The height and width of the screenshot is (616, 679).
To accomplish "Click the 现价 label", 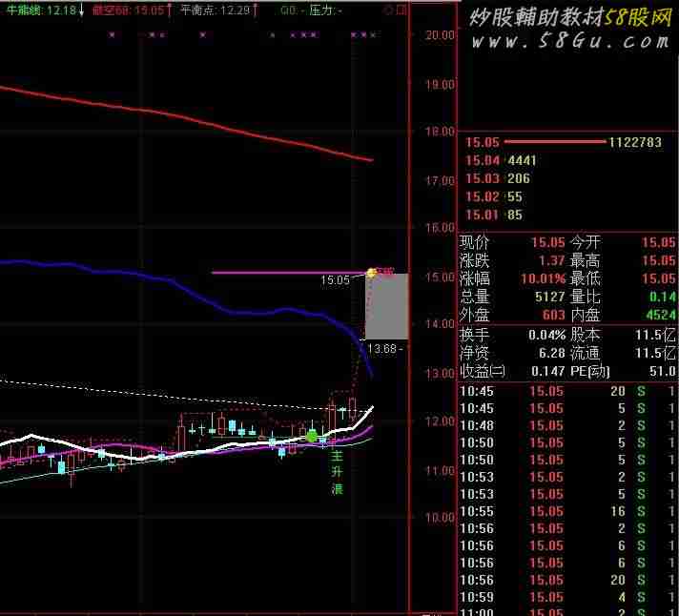I will (474, 242).
